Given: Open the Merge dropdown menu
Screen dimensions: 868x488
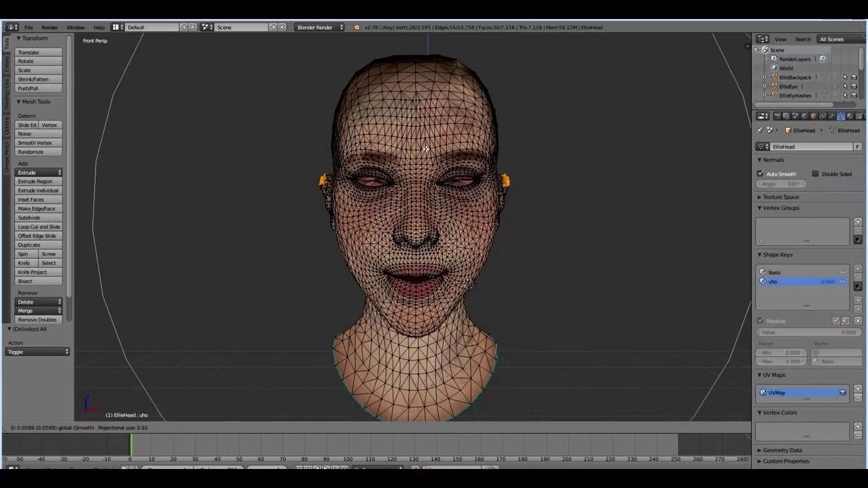Looking at the screenshot, I should click(39, 310).
